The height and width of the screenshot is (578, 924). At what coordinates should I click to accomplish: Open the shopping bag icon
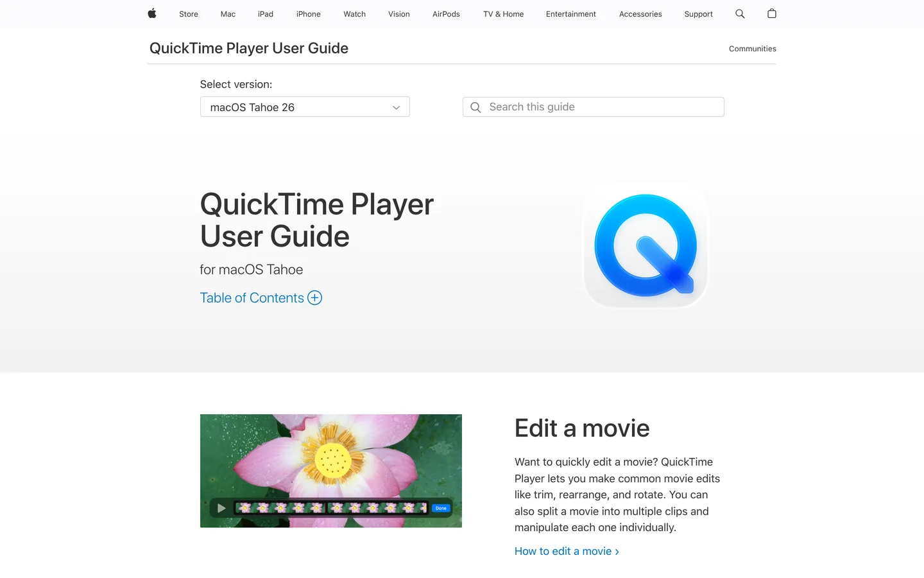tap(772, 13)
